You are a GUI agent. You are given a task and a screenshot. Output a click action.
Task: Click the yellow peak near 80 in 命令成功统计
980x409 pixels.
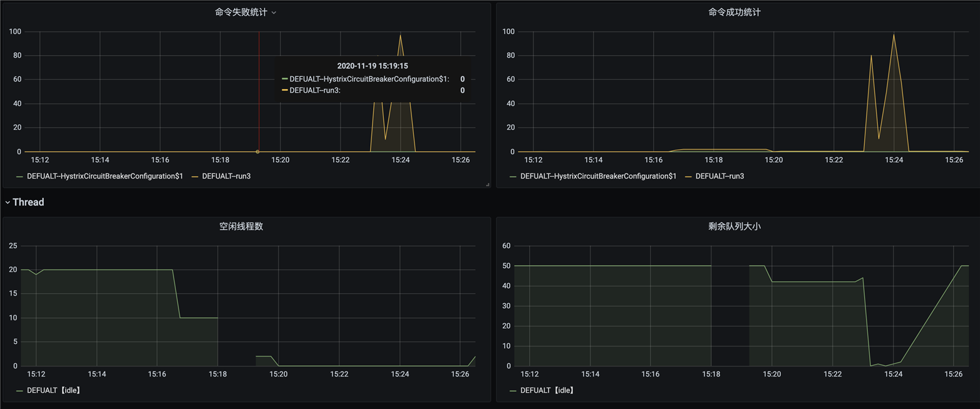(871, 55)
